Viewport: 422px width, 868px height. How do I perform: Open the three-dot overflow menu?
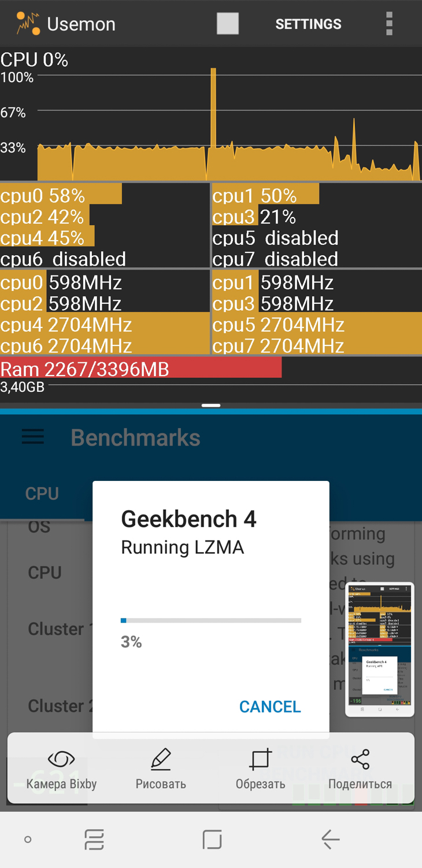(x=389, y=24)
